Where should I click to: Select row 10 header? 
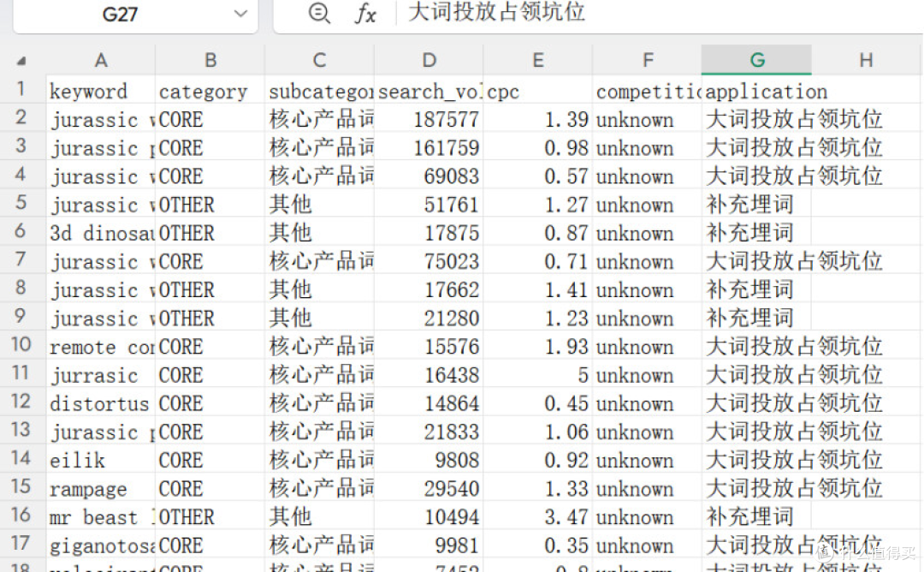[x=21, y=344]
